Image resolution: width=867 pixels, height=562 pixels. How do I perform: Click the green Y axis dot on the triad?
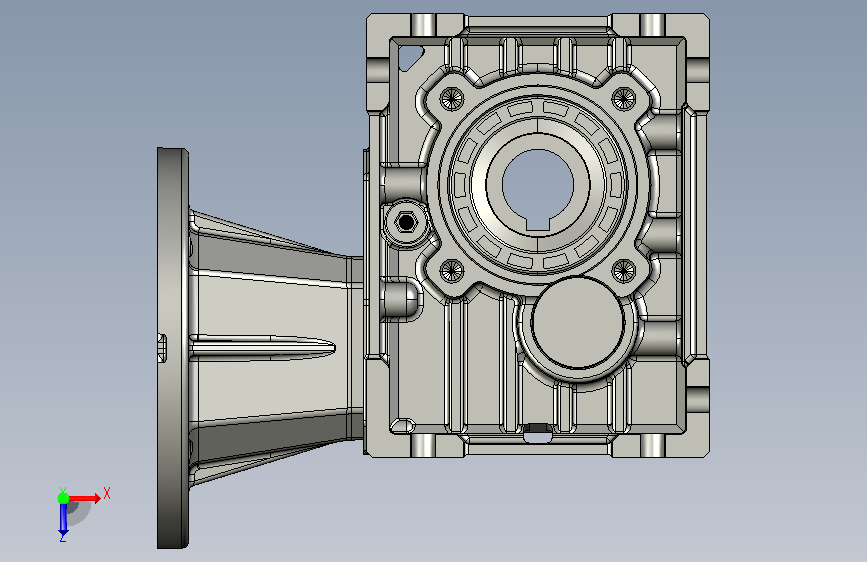[x=63, y=498]
